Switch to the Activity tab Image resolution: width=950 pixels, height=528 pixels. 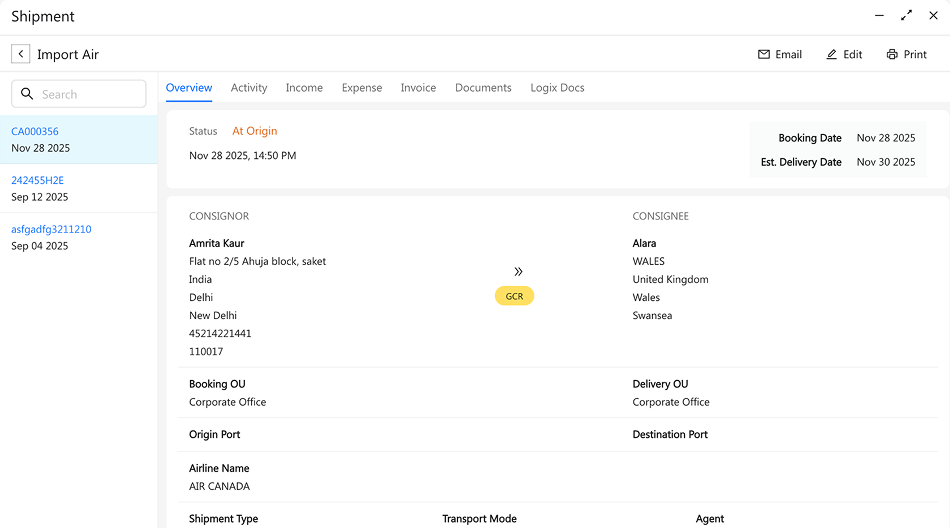tap(249, 88)
